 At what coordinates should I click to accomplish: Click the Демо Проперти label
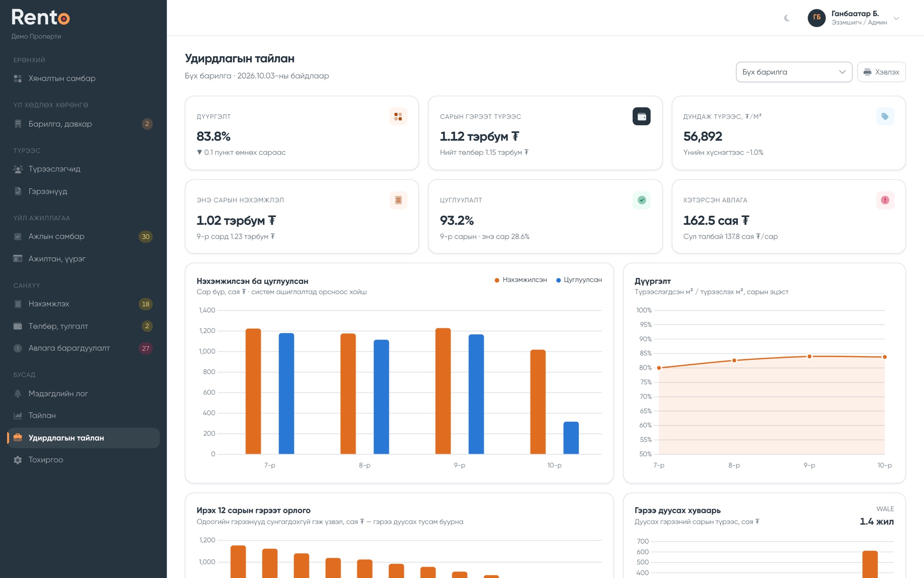(36, 37)
